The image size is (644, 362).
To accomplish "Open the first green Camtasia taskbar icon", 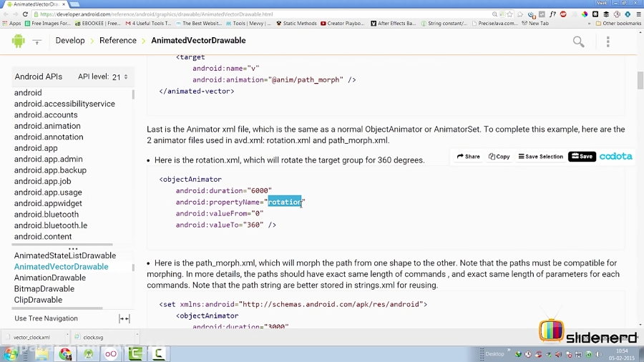I will coord(135,354).
